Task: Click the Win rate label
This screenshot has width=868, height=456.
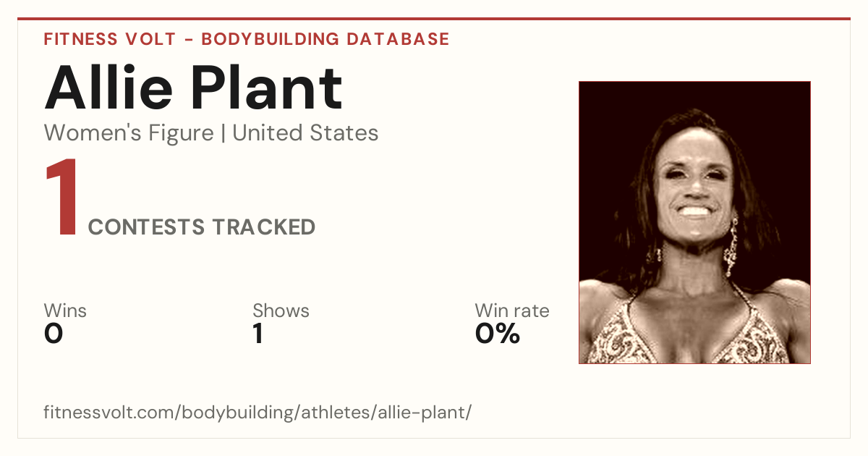Action: coord(512,311)
